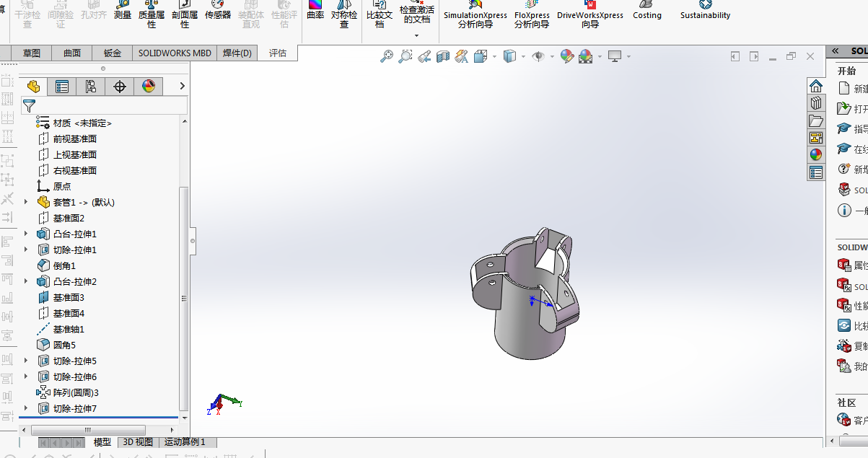The image size is (868, 458).
Task: Open the View Orientation dropdown arrow
Action: tap(494, 56)
